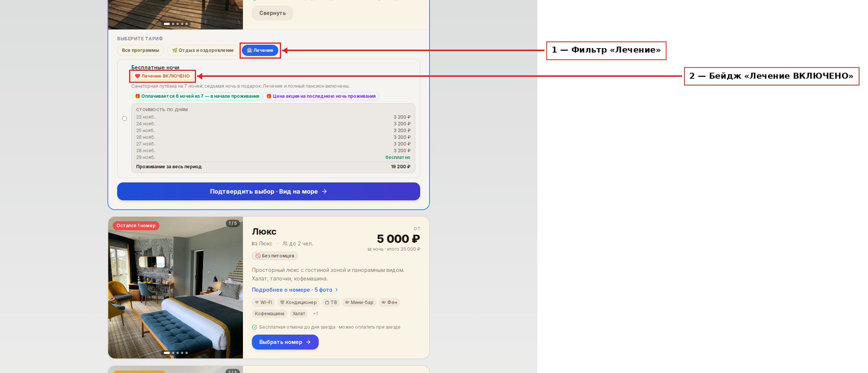This screenshot has width=868, height=373.
Task: Click the Лечение ВКЛЮЧЕНО heart badge
Action: 162,76
